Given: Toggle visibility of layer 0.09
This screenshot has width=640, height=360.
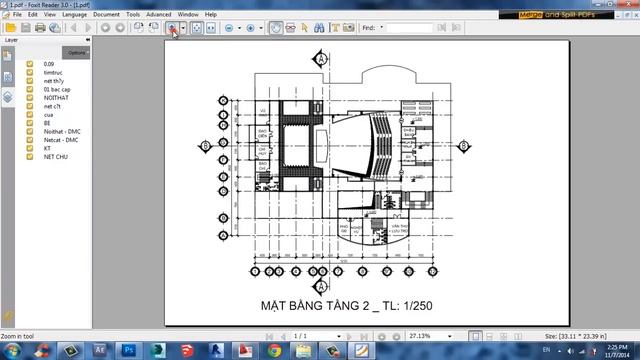Looking at the screenshot, I should click(x=30, y=64).
